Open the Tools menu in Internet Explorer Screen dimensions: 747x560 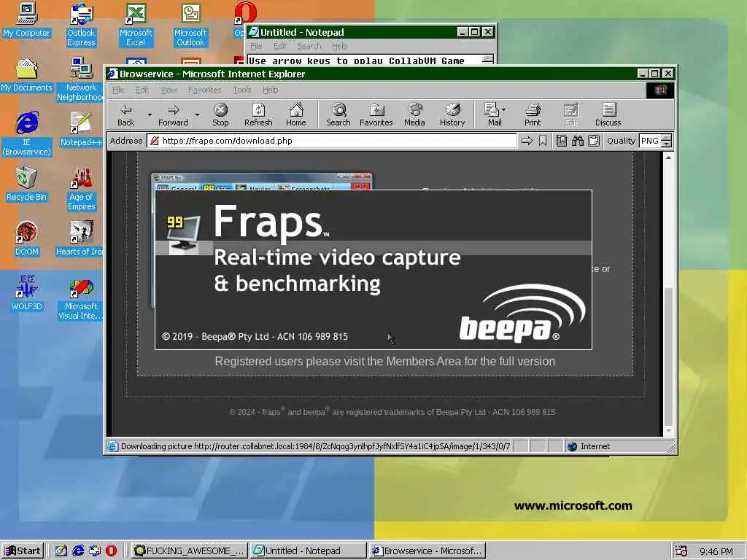tap(242, 90)
